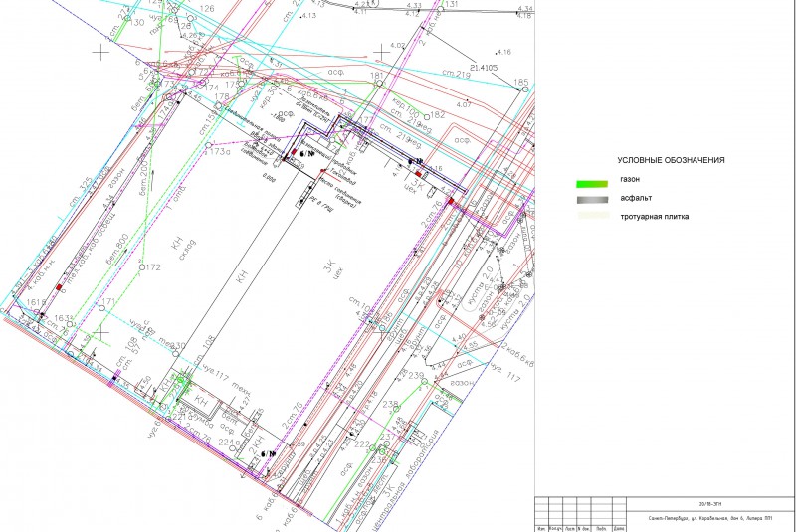The image size is (796, 532).
Task: Click the Санкт-Петербург address in title block
Action: (x=710, y=518)
